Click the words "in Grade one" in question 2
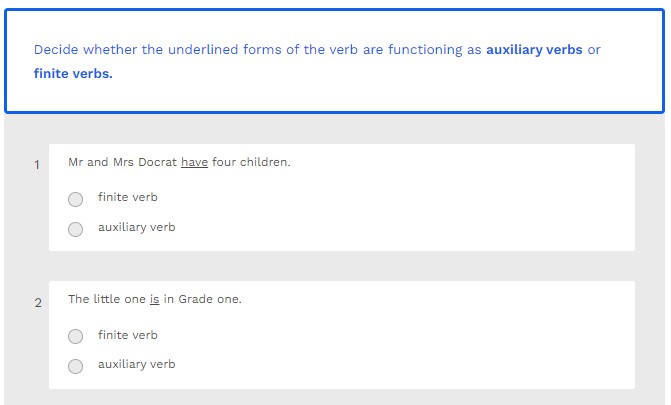Screen dimensions: 671x405 [x=202, y=299]
